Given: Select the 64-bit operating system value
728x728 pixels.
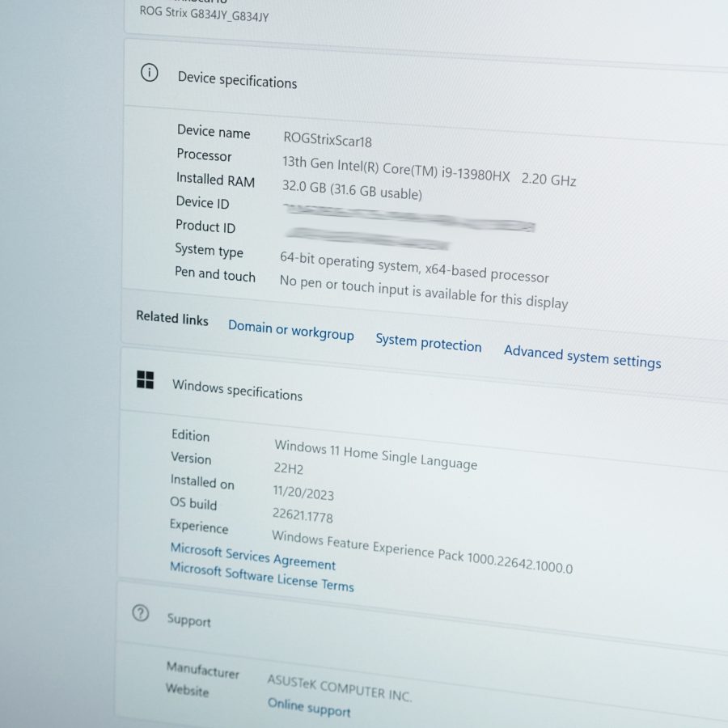Looking at the screenshot, I should click(x=414, y=267).
